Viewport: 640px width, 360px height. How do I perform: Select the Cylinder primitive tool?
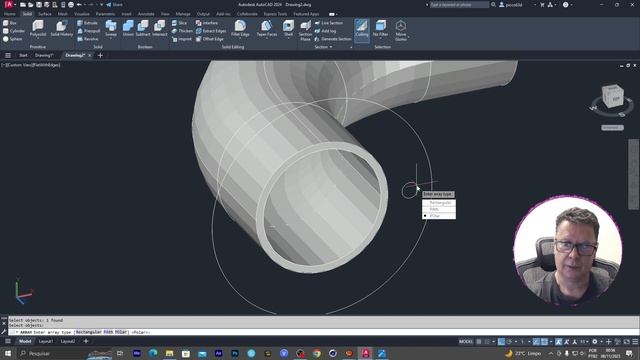14,31
